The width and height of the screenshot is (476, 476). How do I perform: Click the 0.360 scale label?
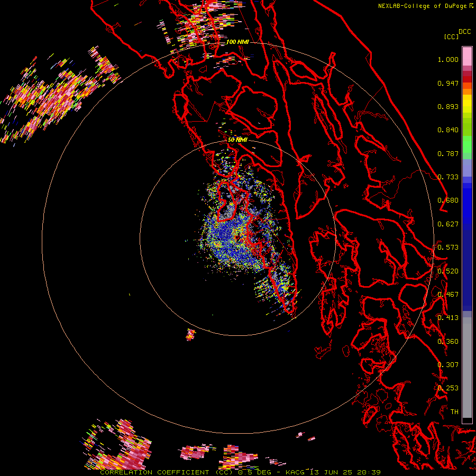tap(448, 342)
